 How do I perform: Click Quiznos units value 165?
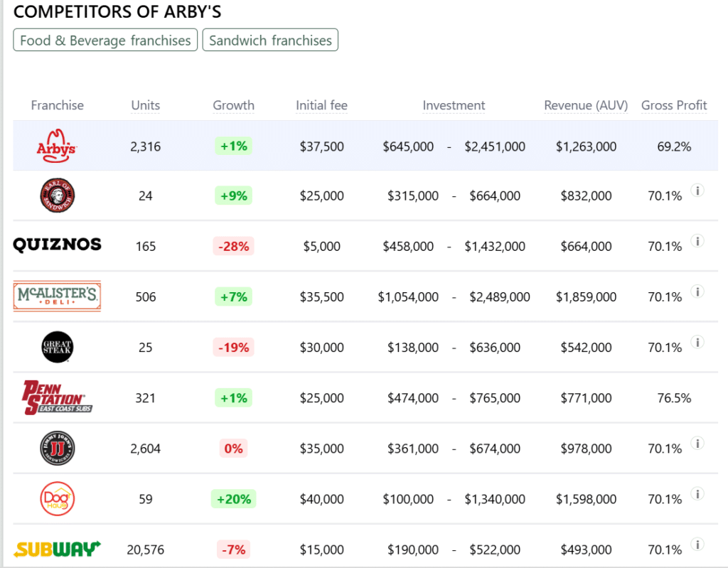click(x=145, y=247)
